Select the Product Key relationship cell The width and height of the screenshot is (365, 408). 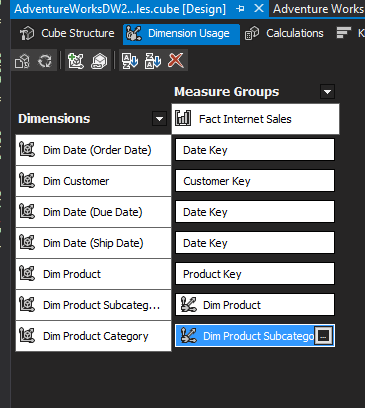[255, 274]
